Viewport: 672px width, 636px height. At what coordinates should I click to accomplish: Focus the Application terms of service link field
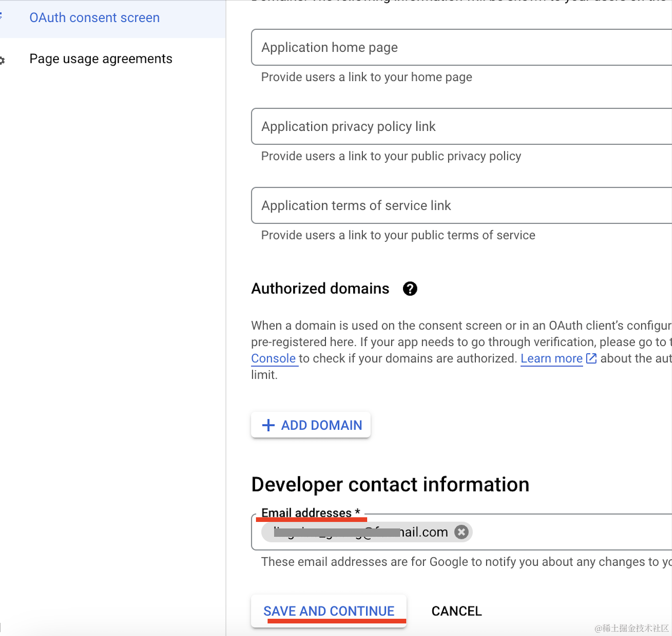461,206
